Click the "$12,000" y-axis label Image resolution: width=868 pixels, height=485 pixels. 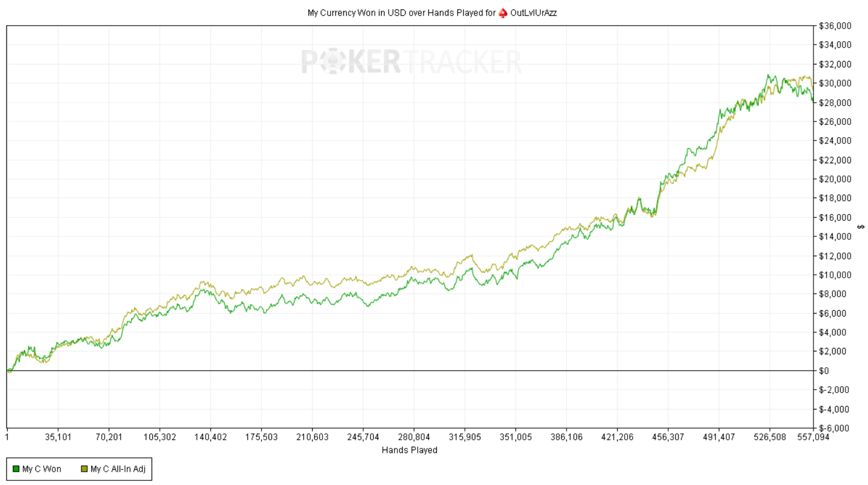click(835, 256)
